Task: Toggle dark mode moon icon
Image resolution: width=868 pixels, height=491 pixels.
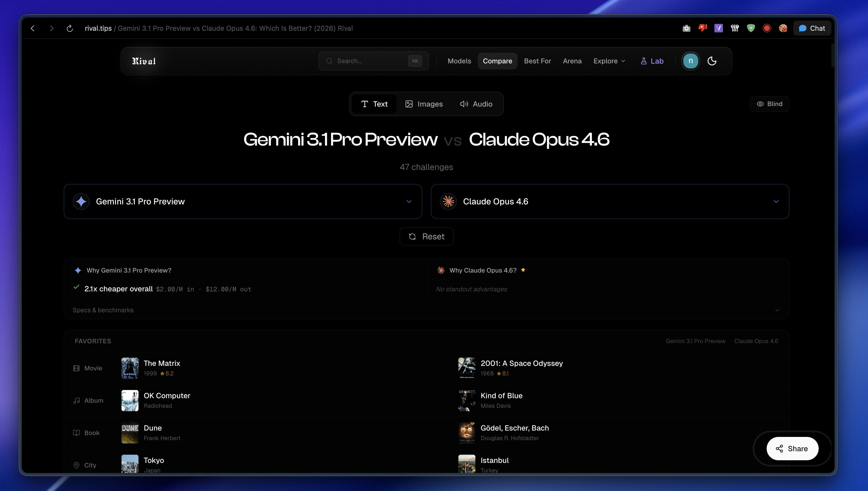Action: [712, 61]
